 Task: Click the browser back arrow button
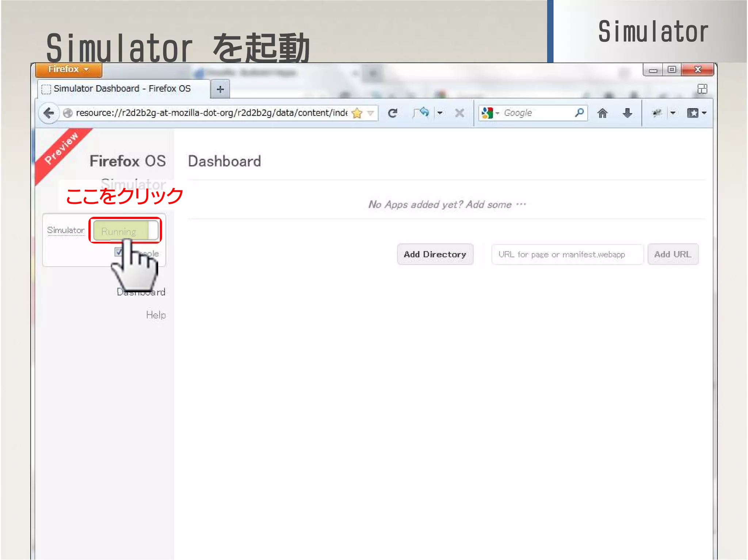click(x=49, y=113)
